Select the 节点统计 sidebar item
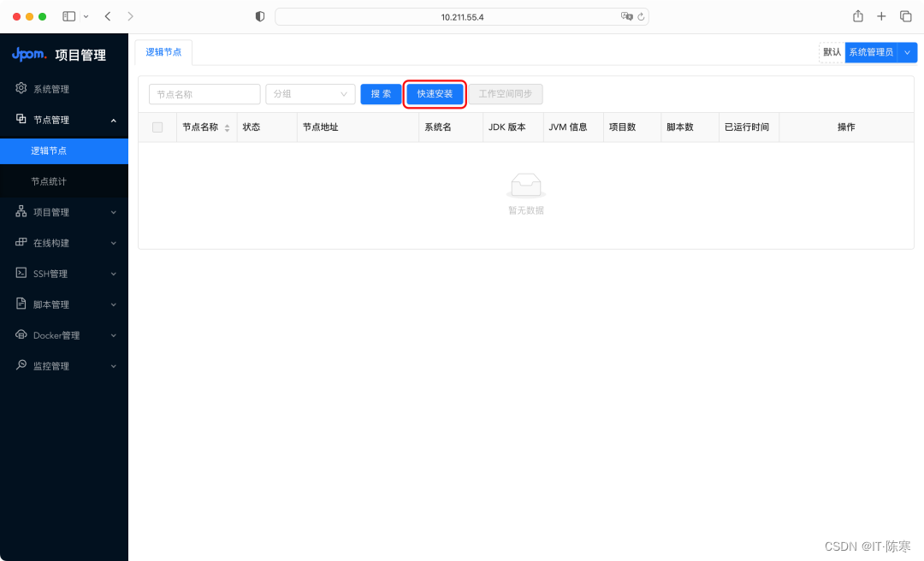This screenshot has height=561, width=924. pos(64,181)
